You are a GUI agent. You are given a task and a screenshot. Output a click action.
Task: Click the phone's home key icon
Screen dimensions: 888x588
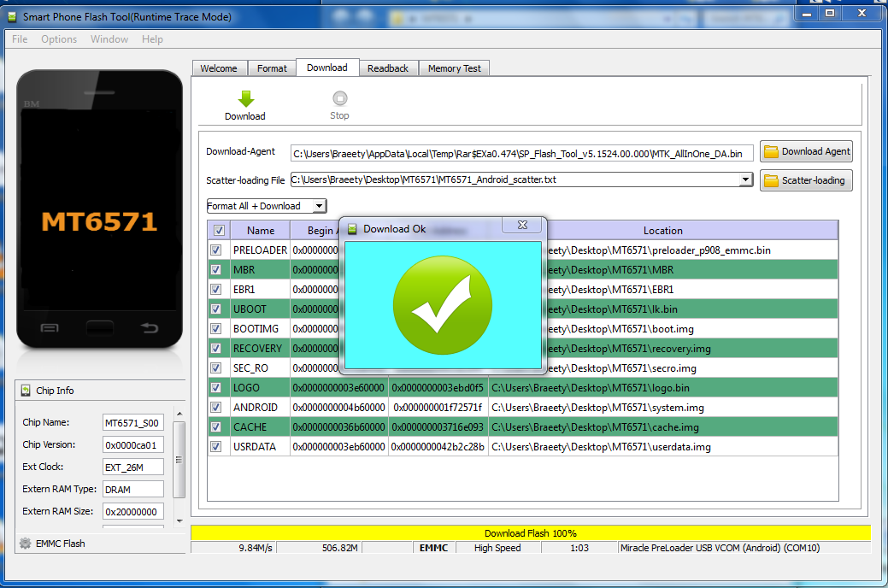click(100, 328)
